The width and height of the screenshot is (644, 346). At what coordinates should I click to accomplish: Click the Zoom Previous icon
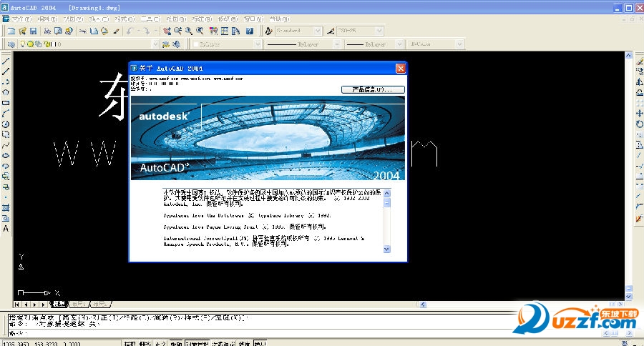point(200,31)
